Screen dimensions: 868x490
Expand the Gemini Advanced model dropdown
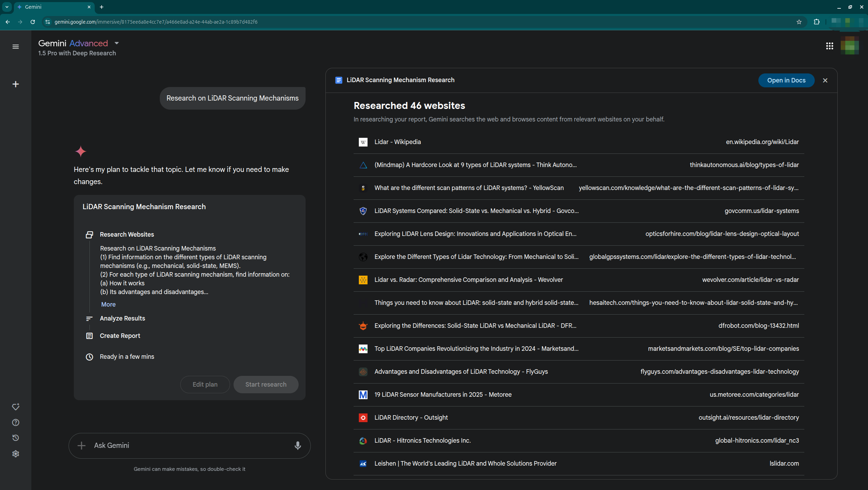(117, 43)
